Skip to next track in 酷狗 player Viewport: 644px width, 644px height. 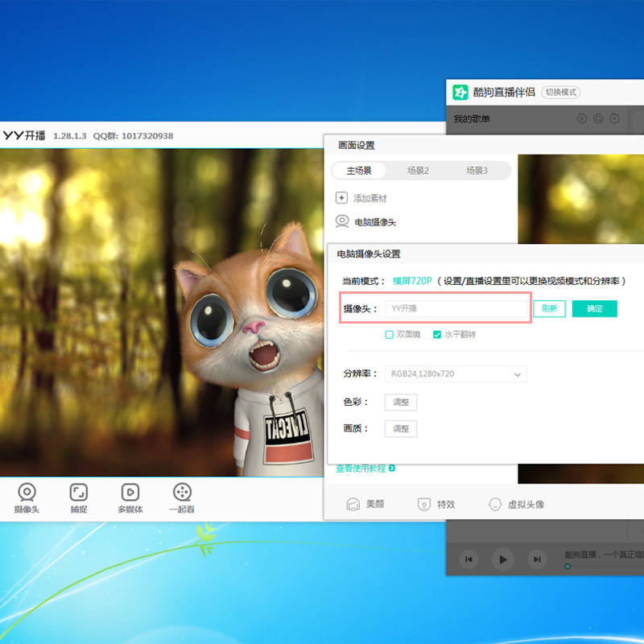pos(537,559)
